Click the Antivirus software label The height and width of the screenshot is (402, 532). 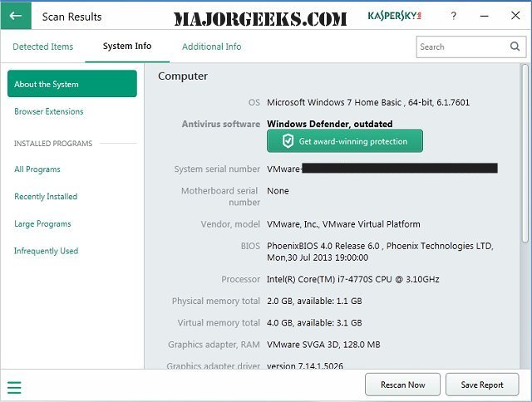coord(221,124)
